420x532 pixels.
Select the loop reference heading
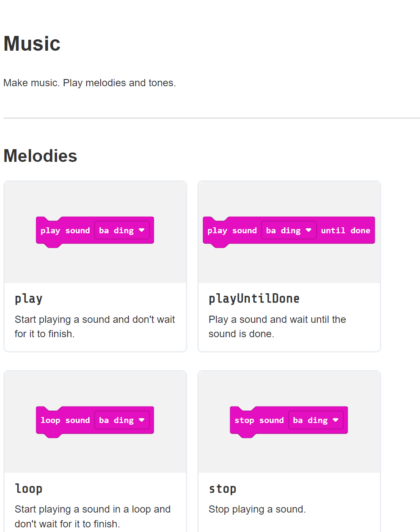[x=28, y=488]
